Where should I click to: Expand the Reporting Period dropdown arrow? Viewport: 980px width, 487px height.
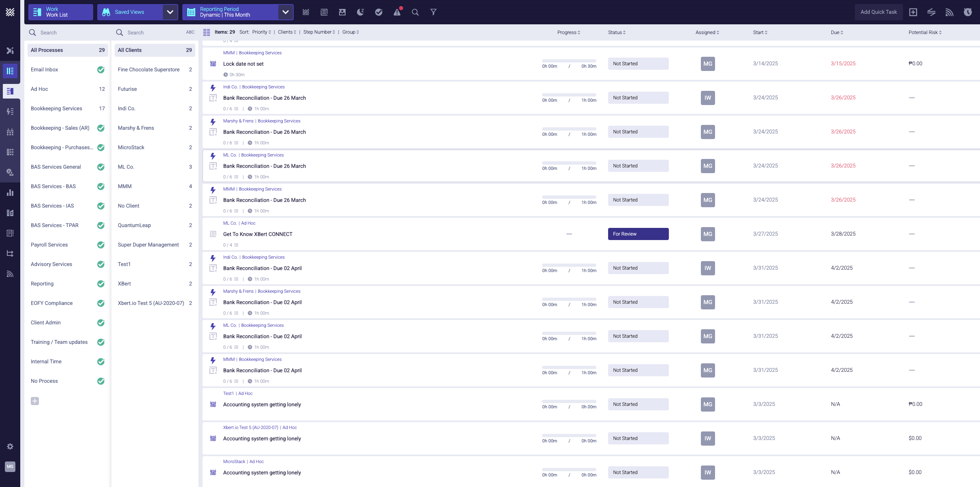286,12
